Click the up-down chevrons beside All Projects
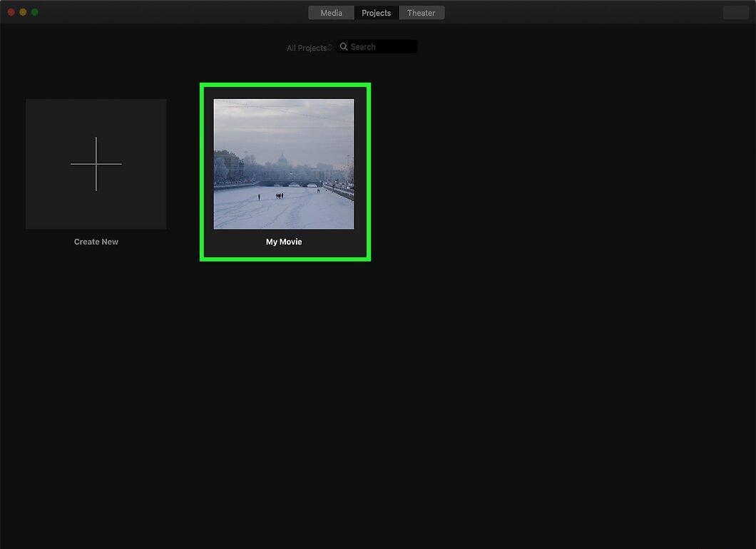The image size is (756, 549). tap(330, 48)
